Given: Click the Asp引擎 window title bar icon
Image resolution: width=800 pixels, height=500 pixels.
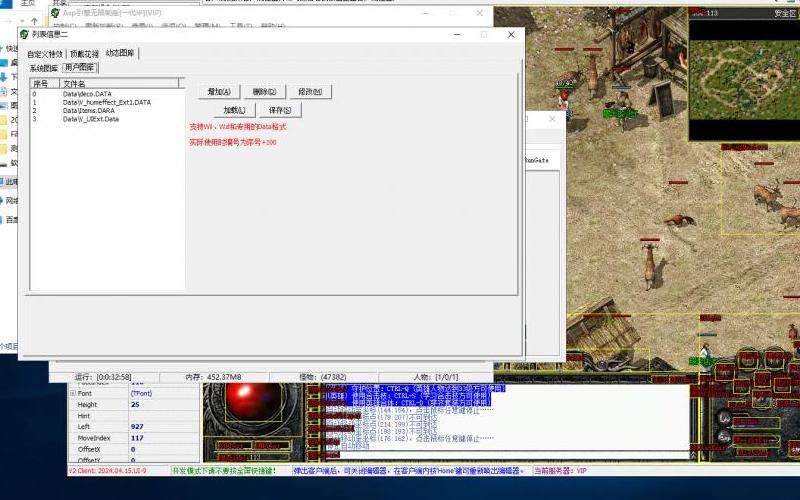Looking at the screenshot, I should pyautogui.click(x=55, y=13).
